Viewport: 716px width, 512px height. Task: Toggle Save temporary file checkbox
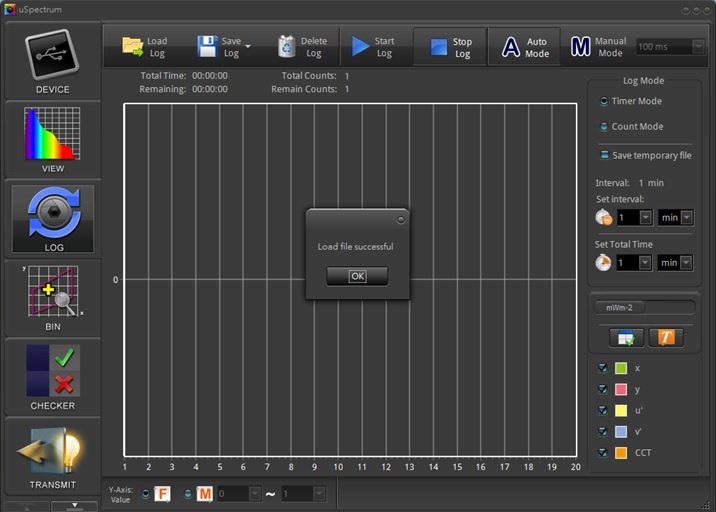click(x=604, y=155)
